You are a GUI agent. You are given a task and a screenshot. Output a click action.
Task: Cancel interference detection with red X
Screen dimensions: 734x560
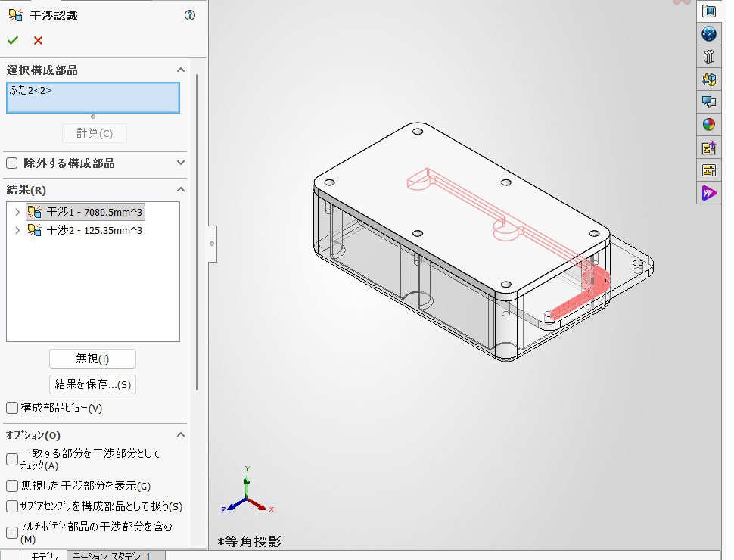(x=39, y=41)
